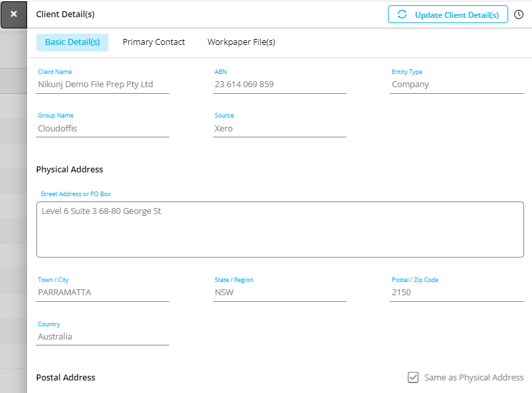Open the Entity Type dropdown
The image size is (532, 393).
tap(457, 85)
